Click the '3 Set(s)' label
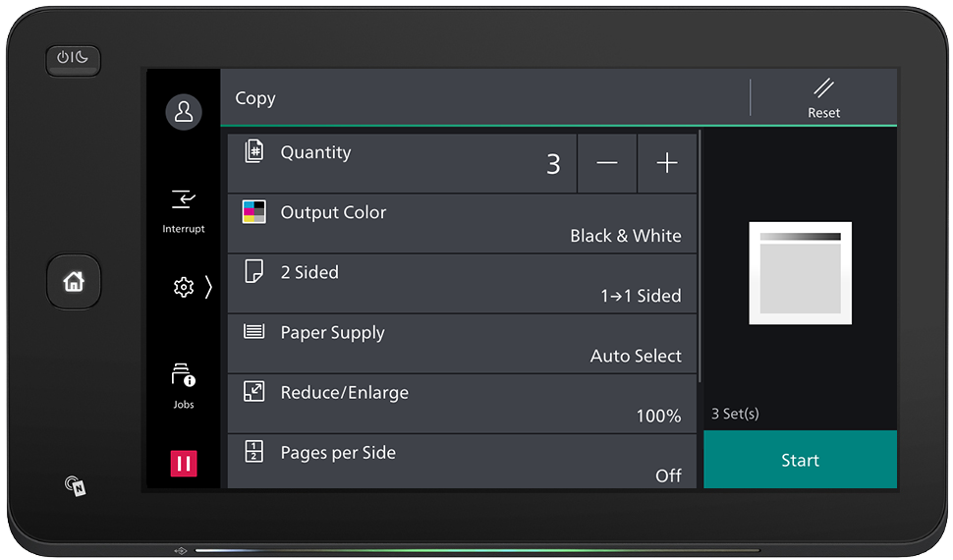953x560 pixels. [736, 414]
